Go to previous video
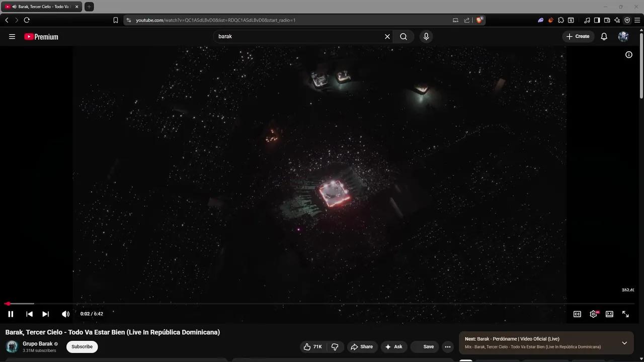The width and height of the screenshot is (644, 362). pyautogui.click(x=29, y=314)
